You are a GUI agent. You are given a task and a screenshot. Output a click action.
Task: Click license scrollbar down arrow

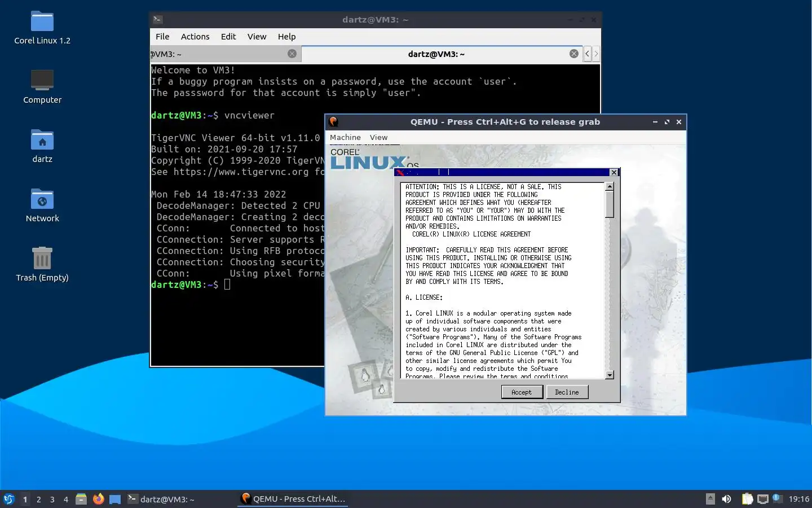click(610, 375)
